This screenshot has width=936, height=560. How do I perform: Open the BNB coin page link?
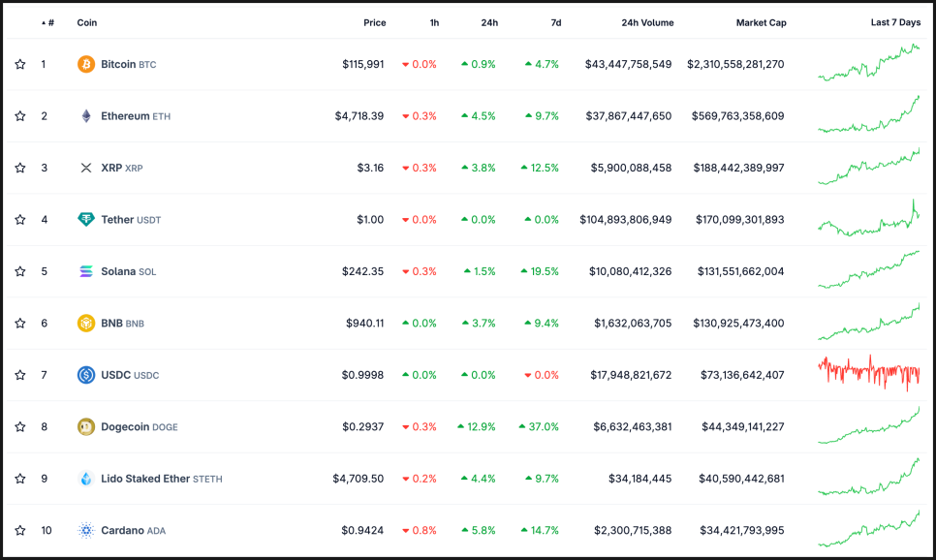(x=122, y=323)
